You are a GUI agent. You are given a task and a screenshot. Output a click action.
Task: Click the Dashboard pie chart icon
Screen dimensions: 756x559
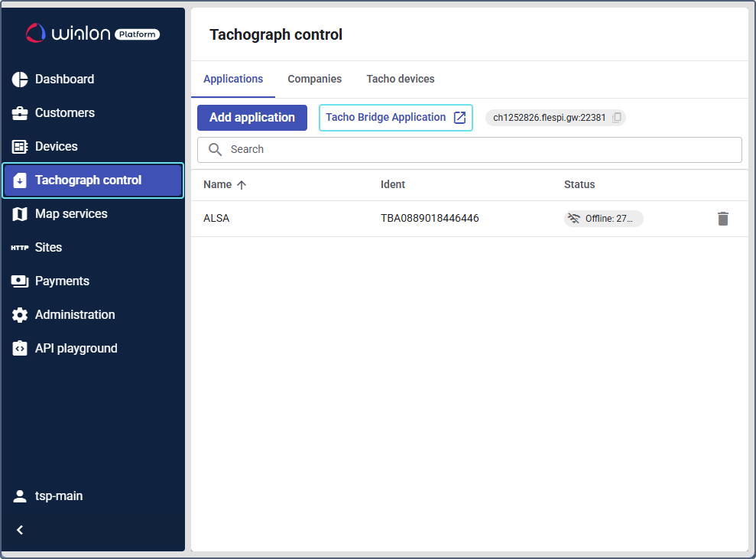click(x=20, y=80)
